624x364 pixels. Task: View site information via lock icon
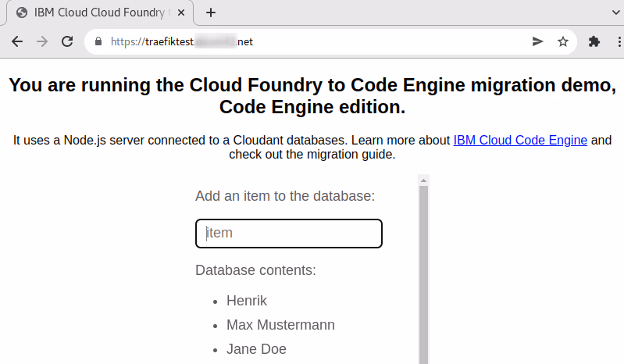98,42
